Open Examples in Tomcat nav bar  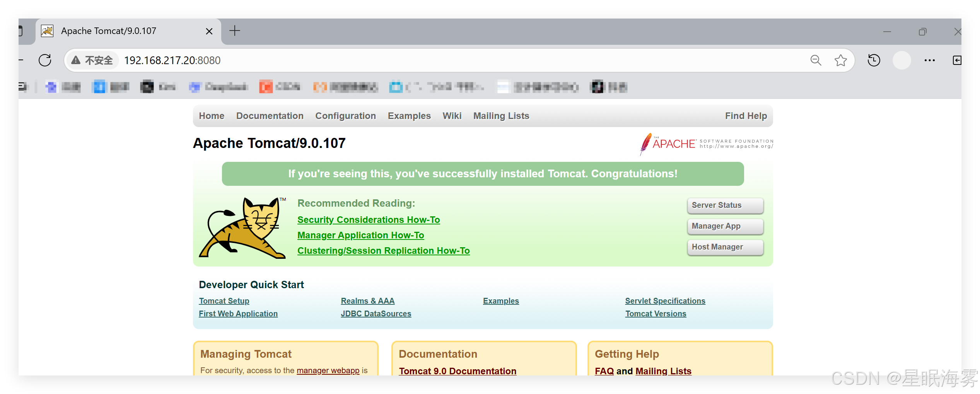pyautogui.click(x=409, y=116)
